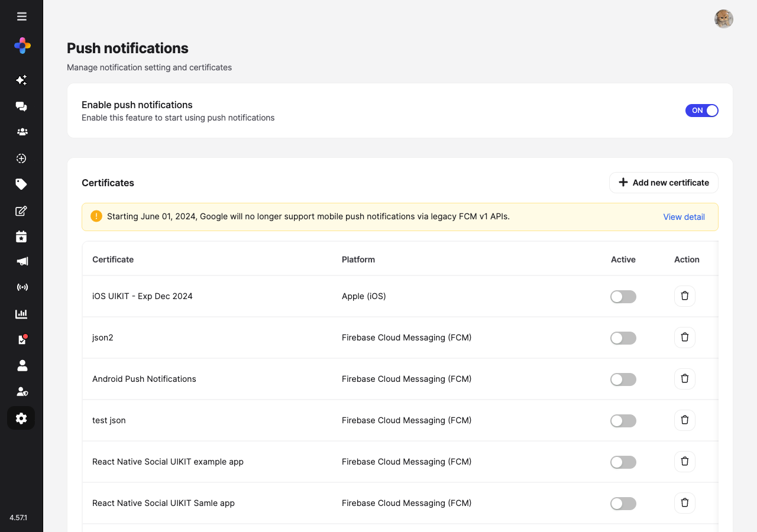Open the communities section in sidebar
Image resolution: width=757 pixels, height=532 pixels.
(x=21, y=131)
